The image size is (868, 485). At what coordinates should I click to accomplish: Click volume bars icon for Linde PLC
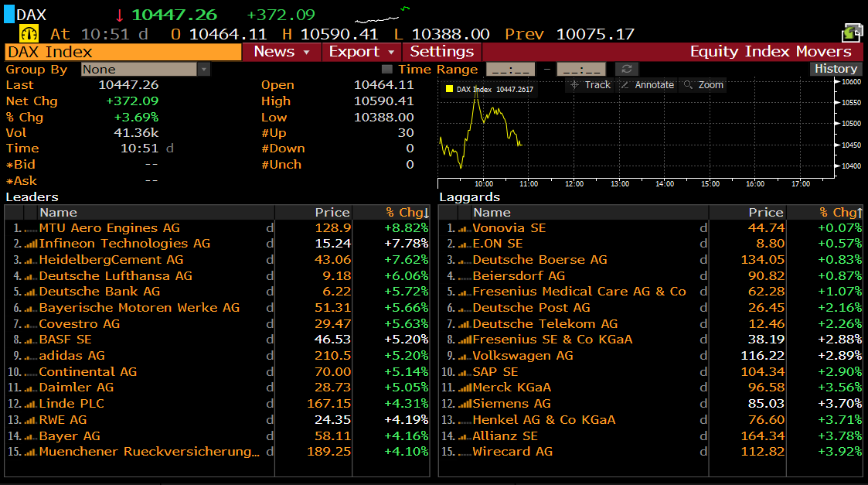pos(31,404)
